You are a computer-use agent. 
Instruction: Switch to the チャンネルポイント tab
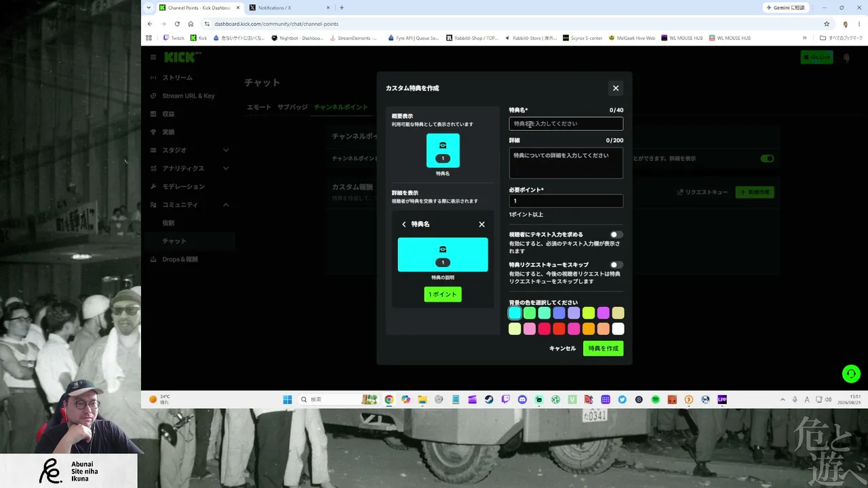340,107
